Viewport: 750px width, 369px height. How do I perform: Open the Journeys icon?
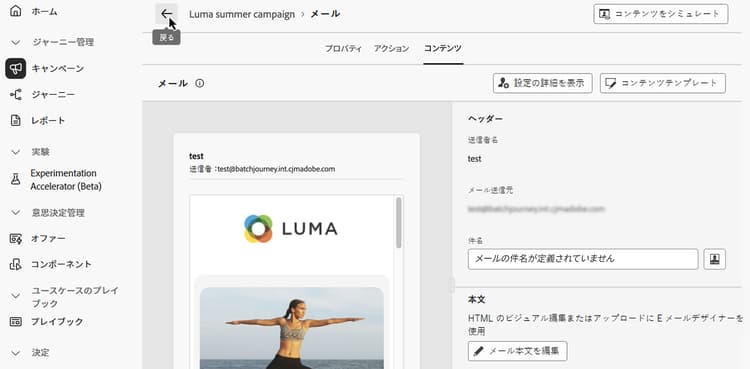(16, 95)
